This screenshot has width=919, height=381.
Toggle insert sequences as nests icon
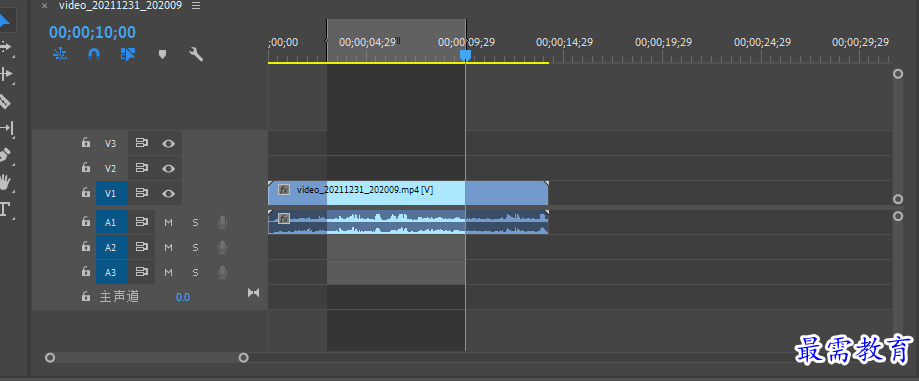tap(60, 54)
